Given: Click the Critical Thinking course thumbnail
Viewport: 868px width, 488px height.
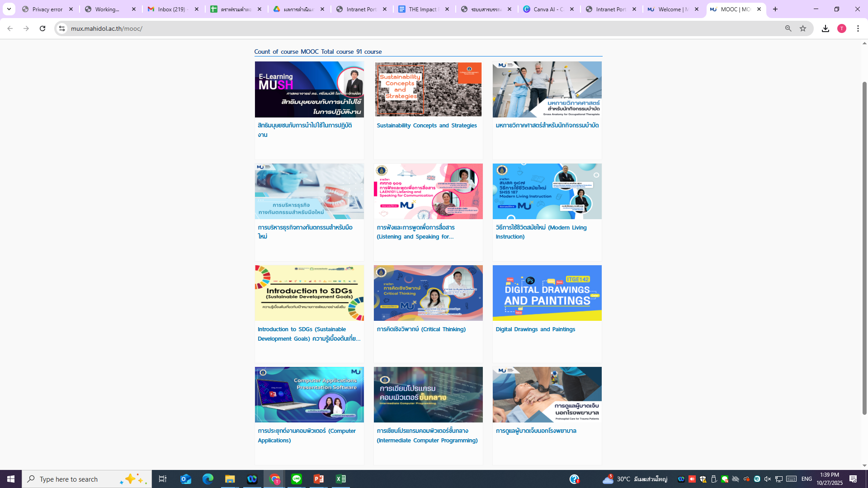Looking at the screenshot, I should 428,293.
